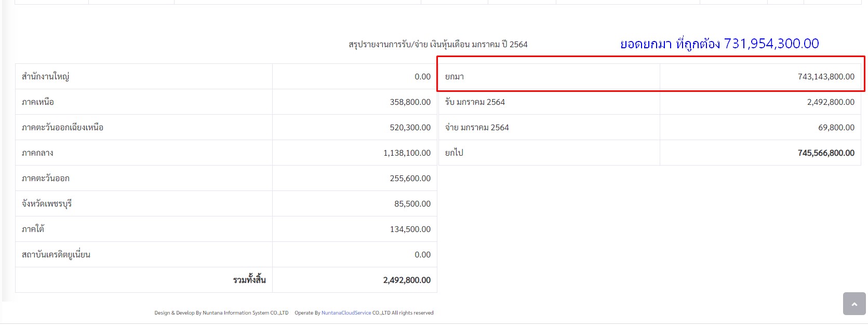Click the ยกไป amount 745,566,800.00

[x=826, y=153]
